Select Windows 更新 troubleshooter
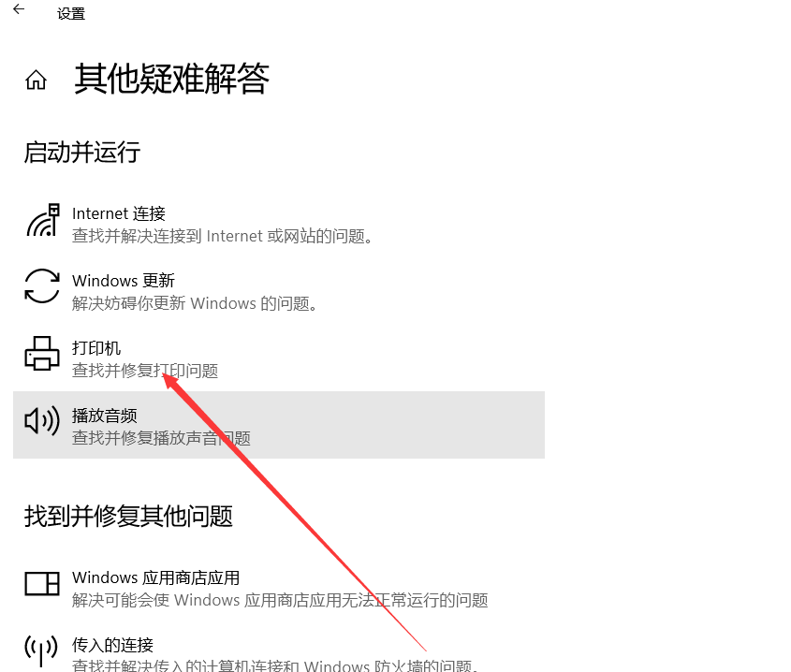Viewport: 791px width, 672px height. pos(279,290)
